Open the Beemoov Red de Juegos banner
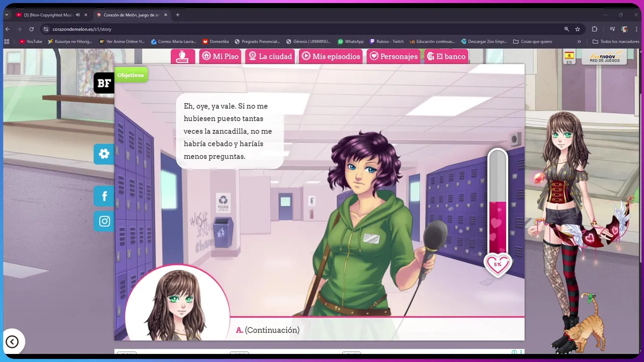Screen dimensions: 644x362 (x=604, y=56)
